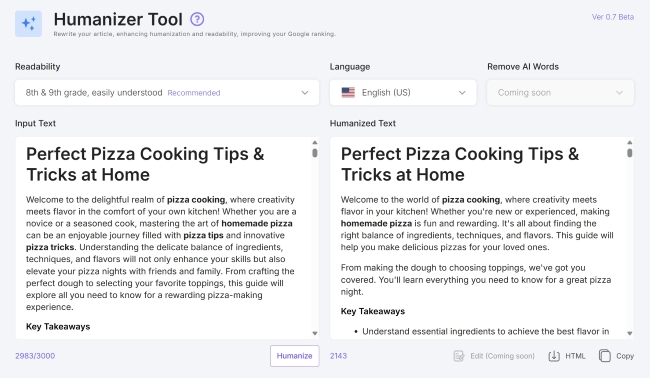
Task: Open the Readability dropdown
Action: tap(167, 92)
